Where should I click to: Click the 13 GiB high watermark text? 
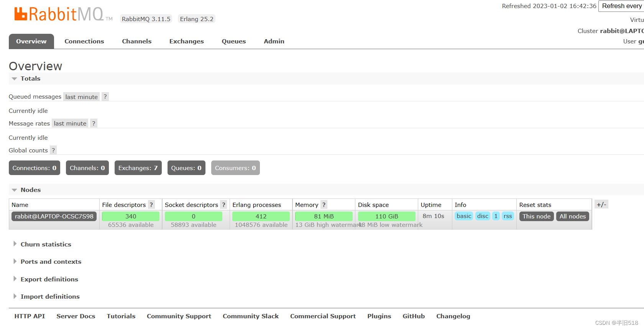point(328,225)
